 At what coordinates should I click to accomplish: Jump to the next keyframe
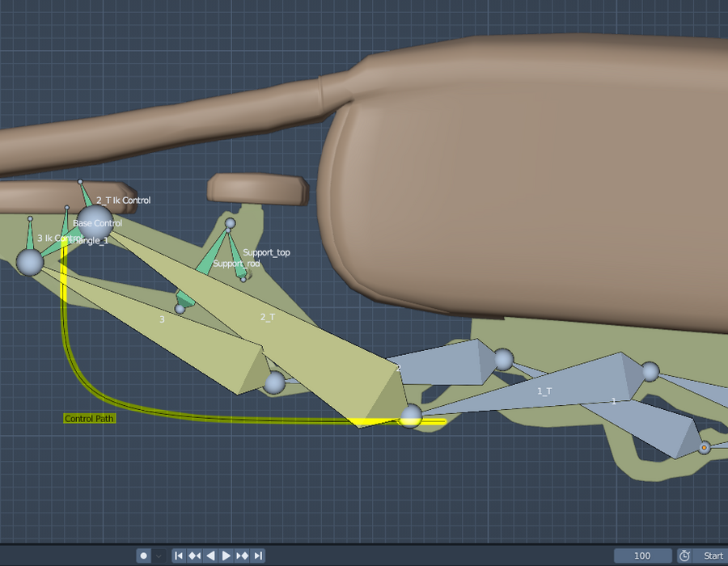[x=243, y=555]
